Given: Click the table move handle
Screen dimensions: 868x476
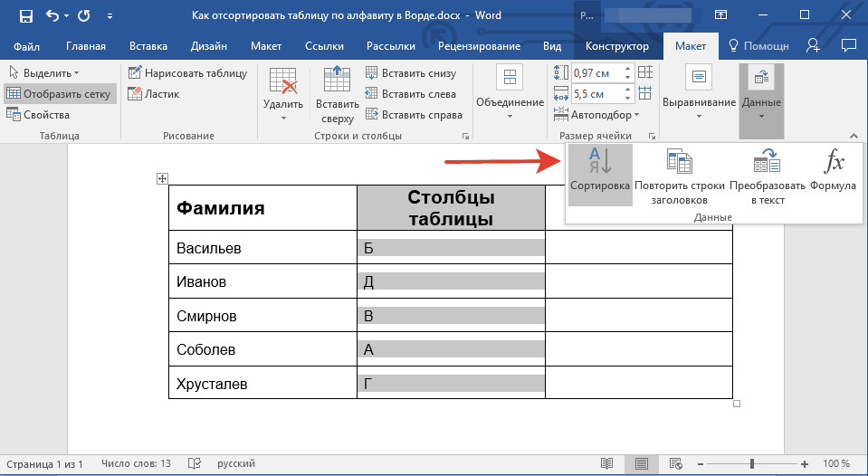Looking at the screenshot, I should [x=162, y=179].
